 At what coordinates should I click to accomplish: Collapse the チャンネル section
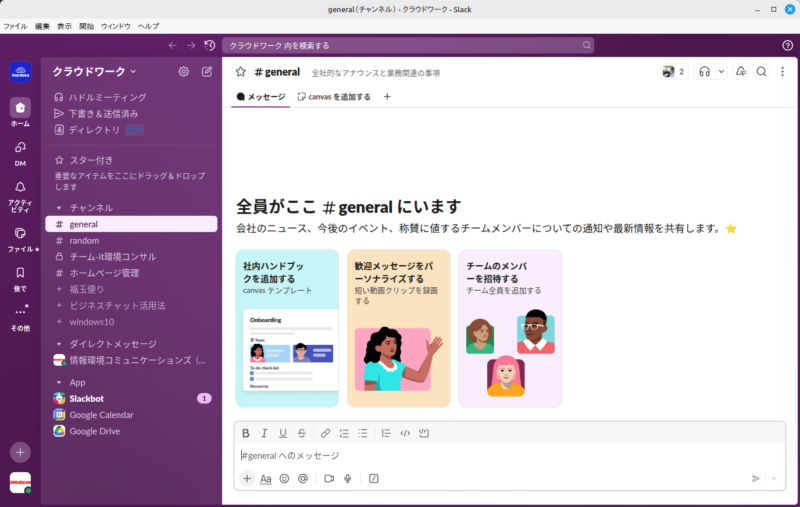point(59,207)
